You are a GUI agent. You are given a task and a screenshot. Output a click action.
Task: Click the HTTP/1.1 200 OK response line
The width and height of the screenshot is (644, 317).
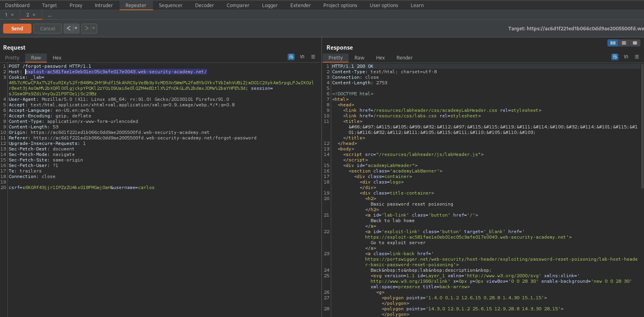click(x=353, y=66)
